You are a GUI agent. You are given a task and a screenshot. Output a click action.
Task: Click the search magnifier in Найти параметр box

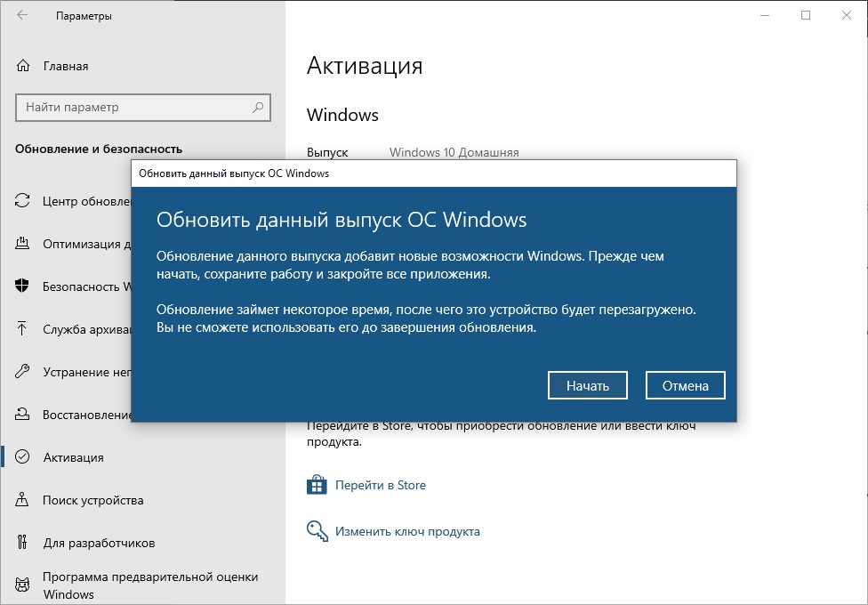point(258,107)
